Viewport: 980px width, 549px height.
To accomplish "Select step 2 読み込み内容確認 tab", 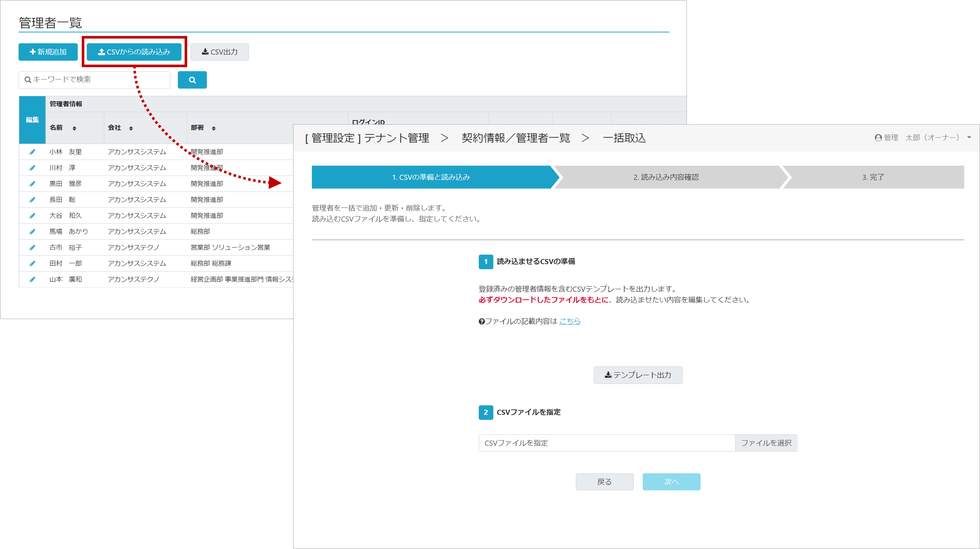I will (666, 177).
